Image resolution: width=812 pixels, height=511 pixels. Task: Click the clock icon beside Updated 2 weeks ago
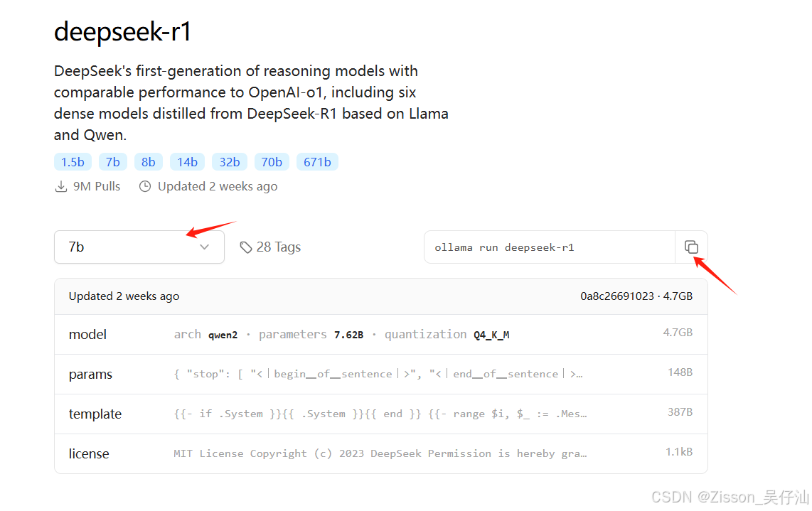(x=145, y=186)
